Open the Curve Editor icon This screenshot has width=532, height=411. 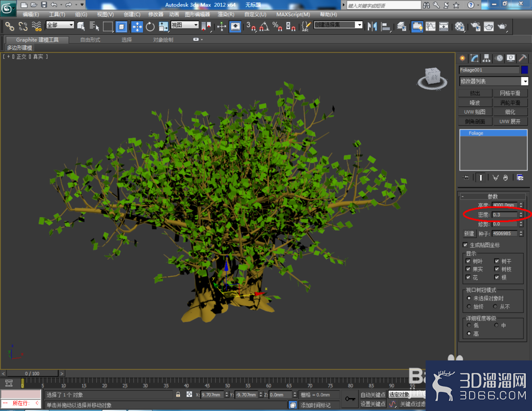(430, 26)
